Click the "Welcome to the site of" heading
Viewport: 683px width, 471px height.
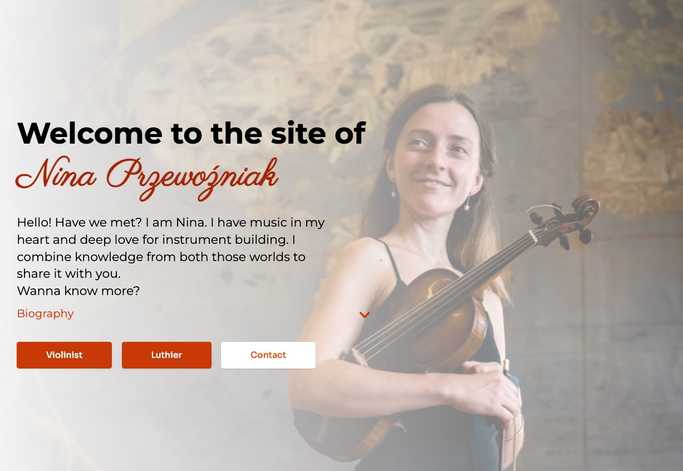[191, 133]
